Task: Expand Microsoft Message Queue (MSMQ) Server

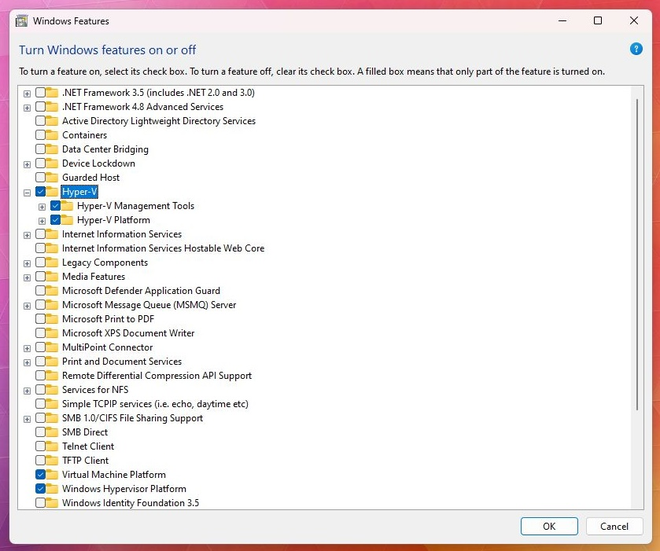Action: click(27, 306)
